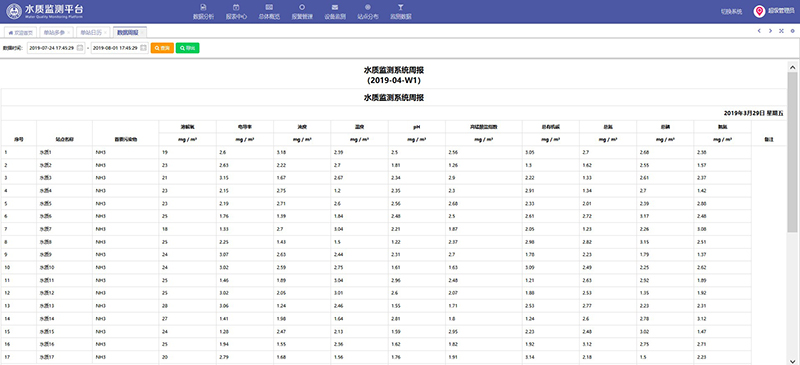Toggle fullscreen with the cross-arrows icon
This screenshot has height=365, width=800.
pos(782,31)
